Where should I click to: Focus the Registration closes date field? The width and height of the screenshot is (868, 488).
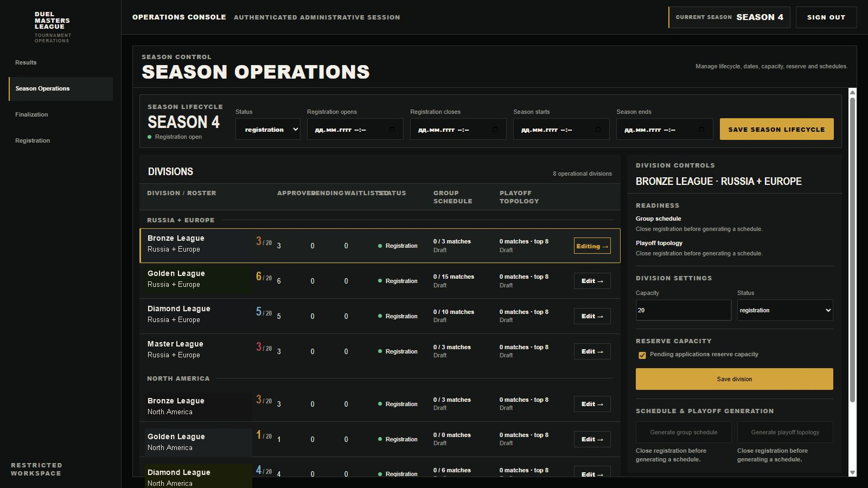pyautogui.click(x=458, y=129)
